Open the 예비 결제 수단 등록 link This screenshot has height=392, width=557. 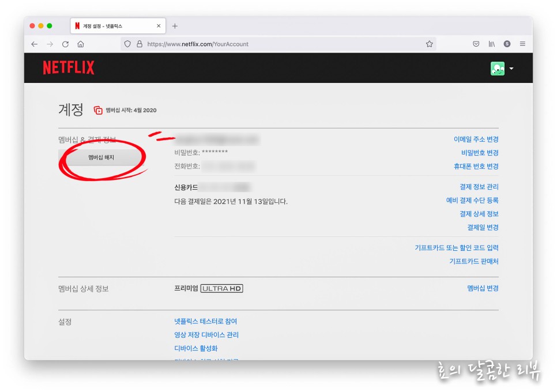tap(472, 200)
